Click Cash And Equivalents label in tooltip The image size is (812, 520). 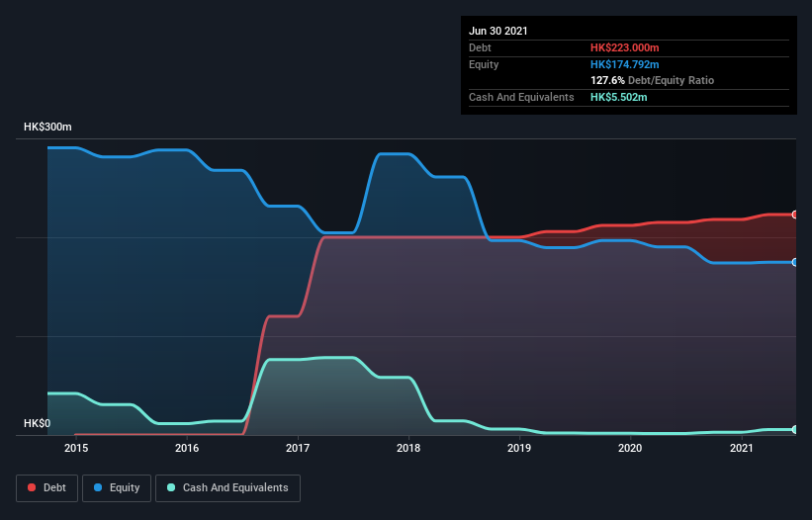521,97
